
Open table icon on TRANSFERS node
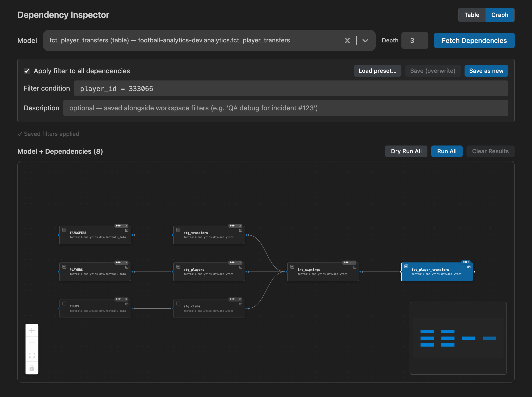(127, 231)
